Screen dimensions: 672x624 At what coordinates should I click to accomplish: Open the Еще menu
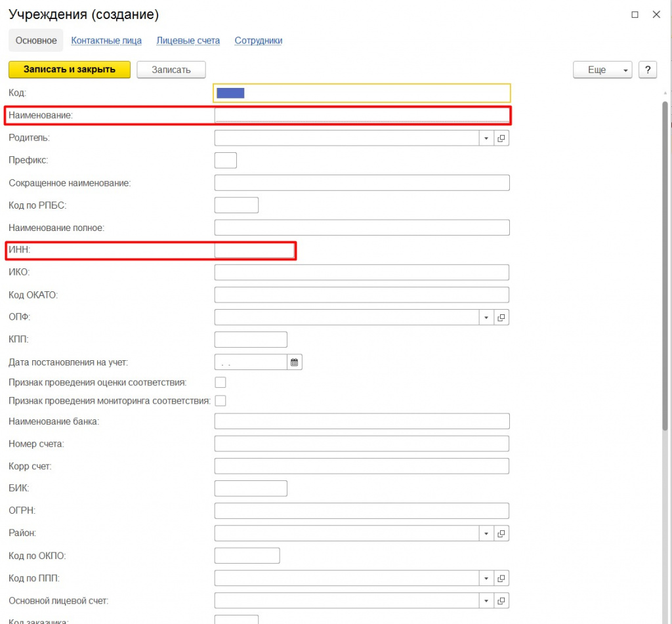point(602,70)
